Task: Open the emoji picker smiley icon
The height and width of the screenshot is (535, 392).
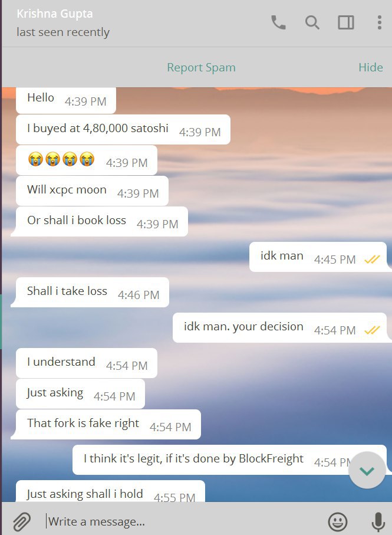Action: click(x=337, y=521)
